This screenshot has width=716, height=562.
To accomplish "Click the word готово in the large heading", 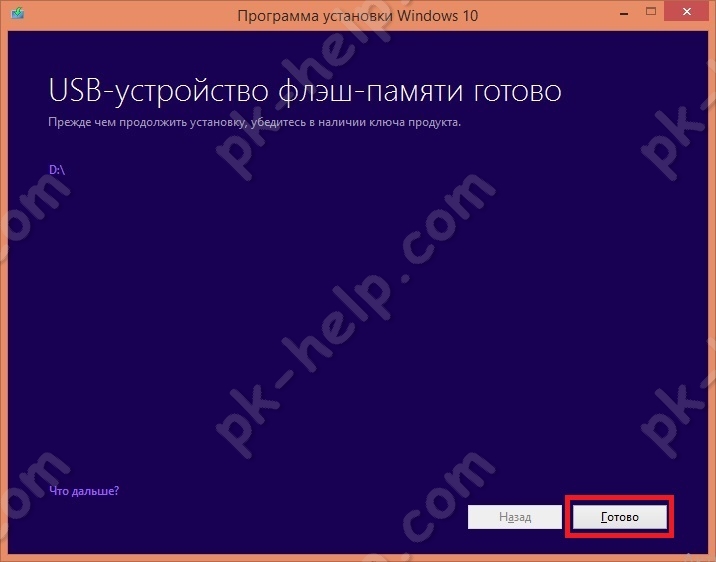I will 517,91.
